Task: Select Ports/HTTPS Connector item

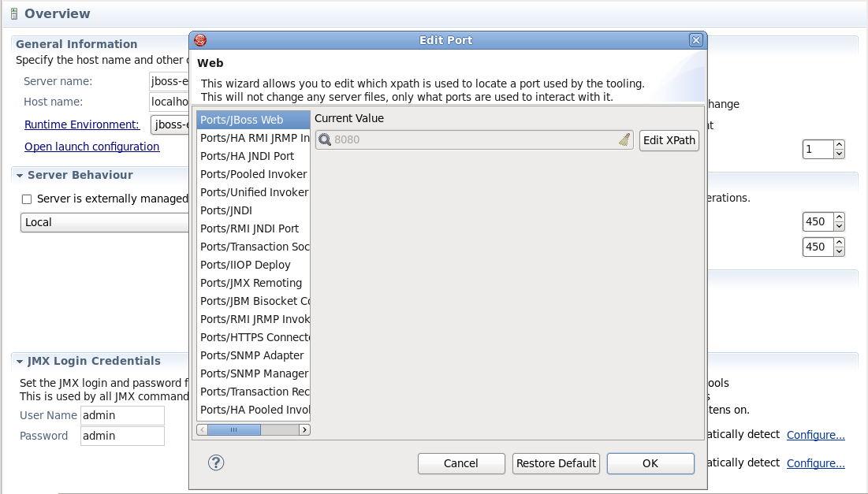Action: click(254, 337)
